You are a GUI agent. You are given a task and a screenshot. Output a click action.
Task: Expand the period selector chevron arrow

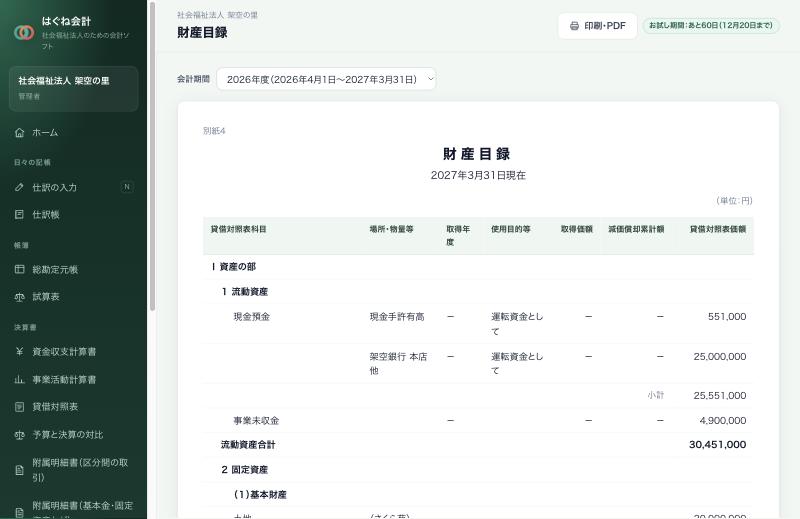[430, 79]
